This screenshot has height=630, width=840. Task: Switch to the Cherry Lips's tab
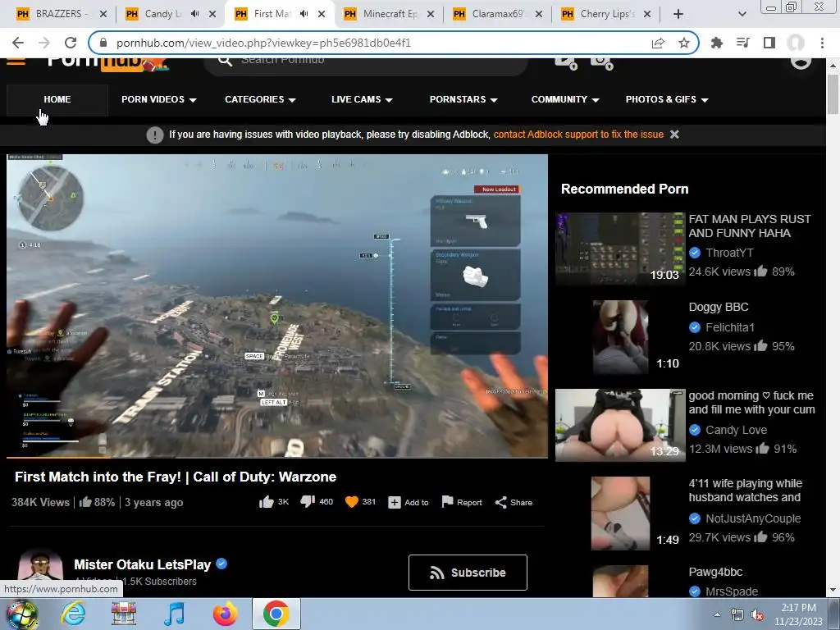[608, 14]
